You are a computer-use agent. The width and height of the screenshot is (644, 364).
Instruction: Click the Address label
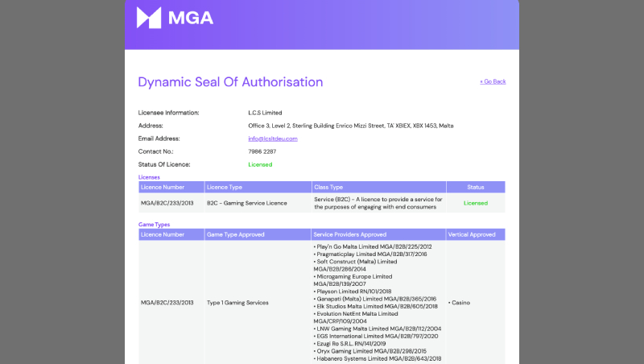151,126
